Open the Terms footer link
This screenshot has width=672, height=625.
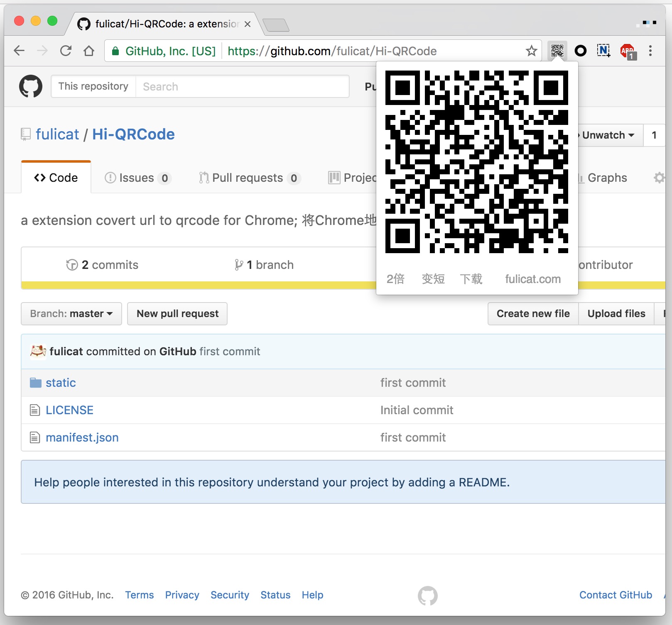tap(140, 595)
